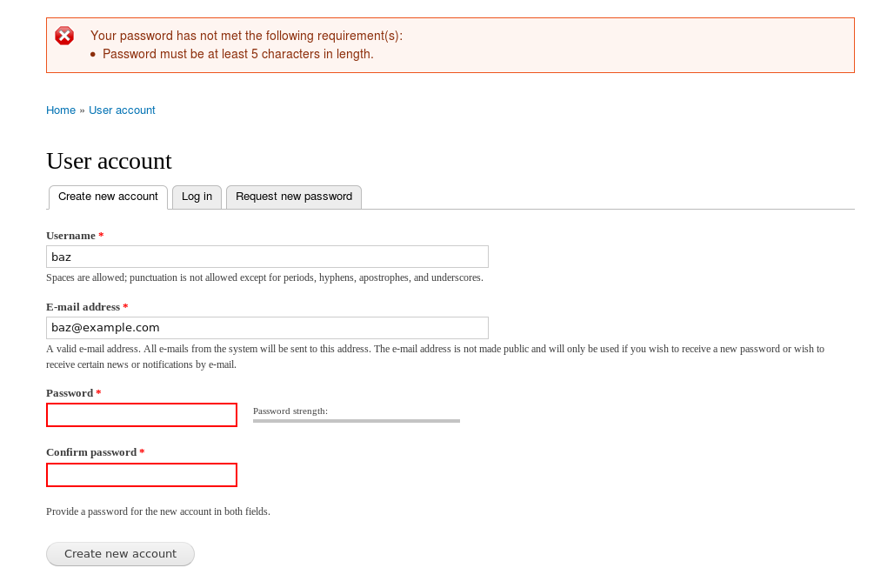The width and height of the screenshot is (894, 588).
Task: Click the Username field label
Action: click(70, 235)
